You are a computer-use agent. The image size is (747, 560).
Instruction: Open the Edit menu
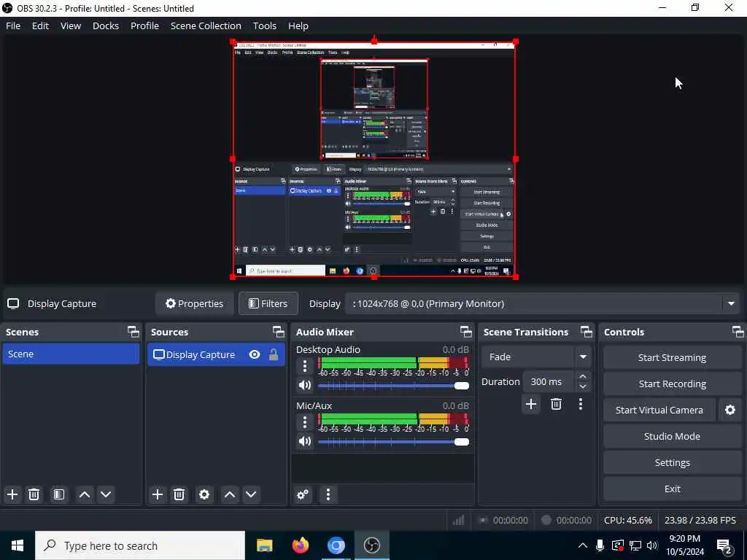click(41, 26)
